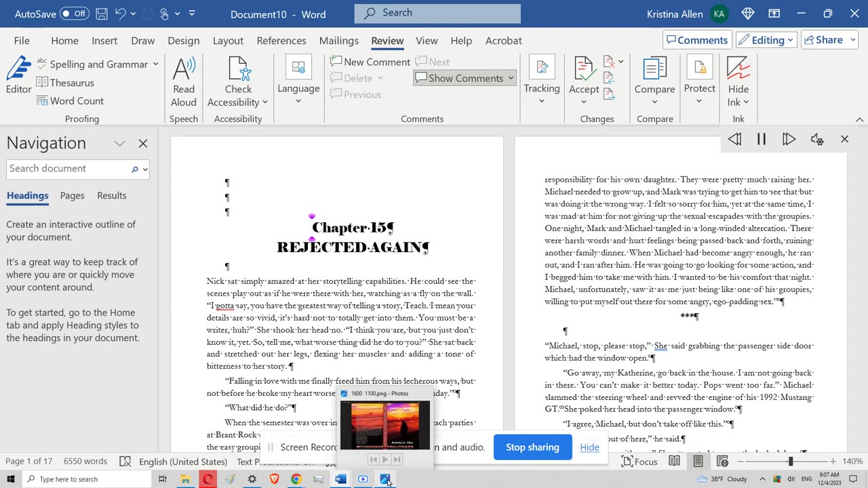Screen dimensions: 868x488
Task: Switch to the Home tab
Action: tap(64, 41)
